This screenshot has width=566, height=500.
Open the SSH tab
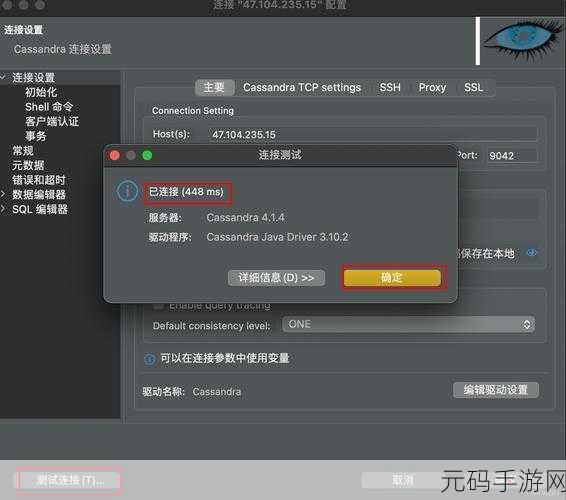[x=390, y=87]
